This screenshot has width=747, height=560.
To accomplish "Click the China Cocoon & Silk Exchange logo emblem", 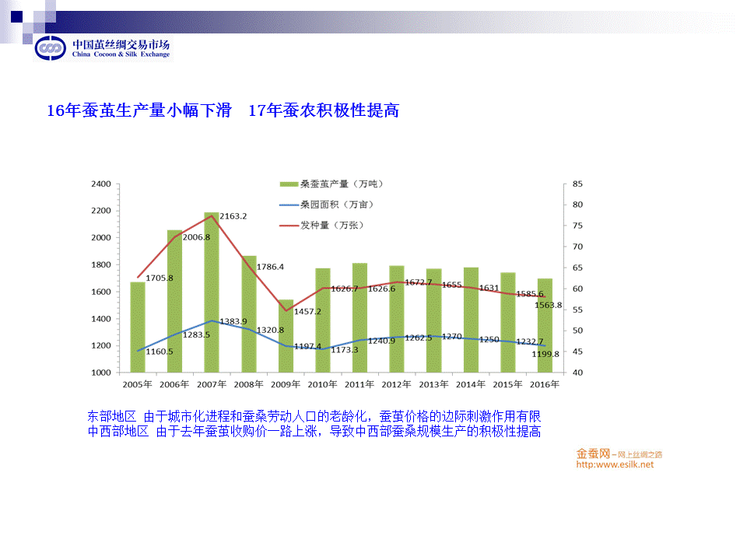I will [x=52, y=47].
